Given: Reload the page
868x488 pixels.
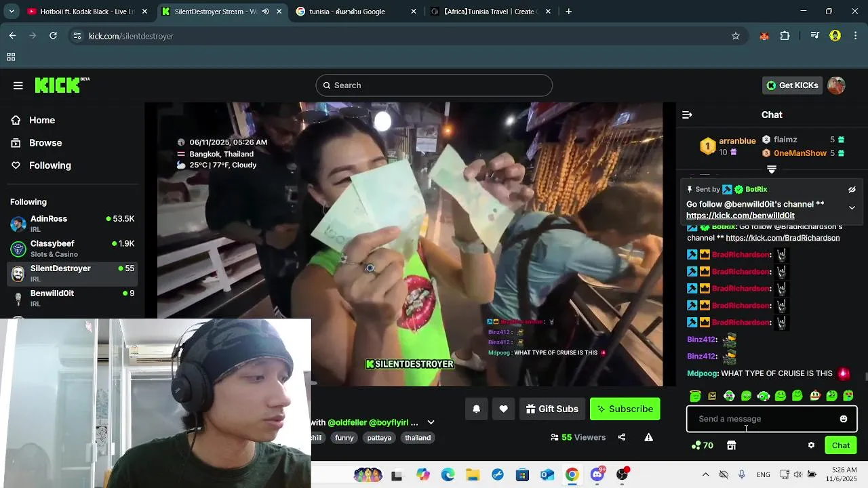Looking at the screenshot, I should (53, 36).
